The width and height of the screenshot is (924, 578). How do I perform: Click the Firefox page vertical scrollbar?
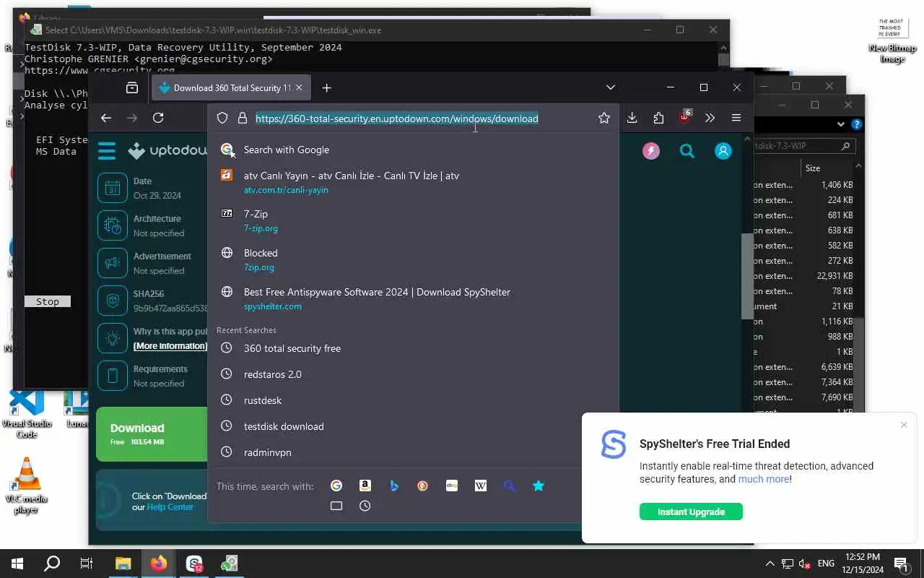tap(747, 275)
